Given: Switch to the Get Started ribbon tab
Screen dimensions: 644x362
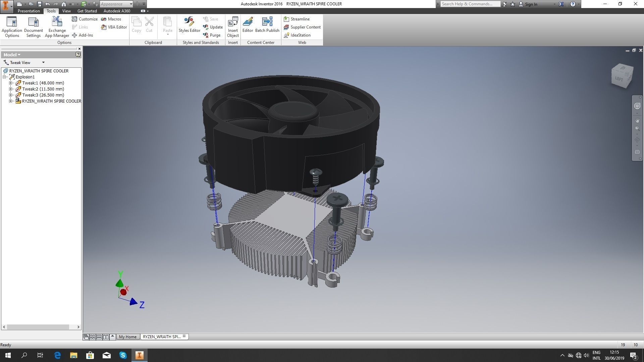Looking at the screenshot, I should tap(87, 11).
